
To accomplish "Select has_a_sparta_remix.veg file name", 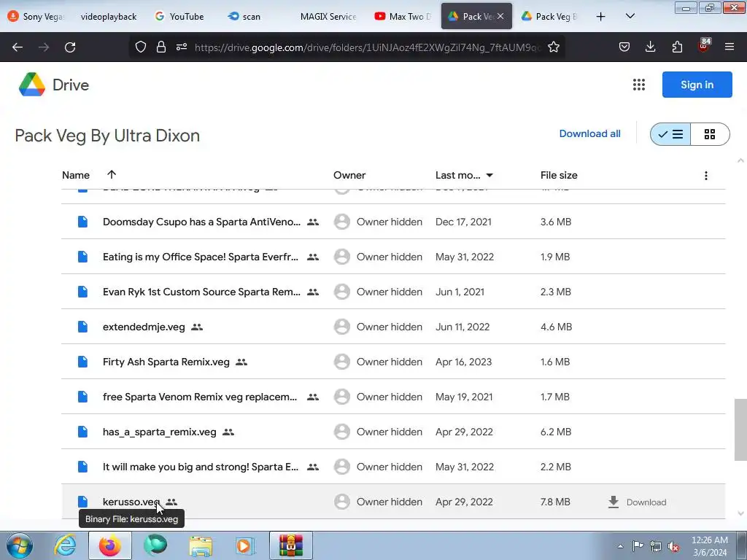I will 160,432.
